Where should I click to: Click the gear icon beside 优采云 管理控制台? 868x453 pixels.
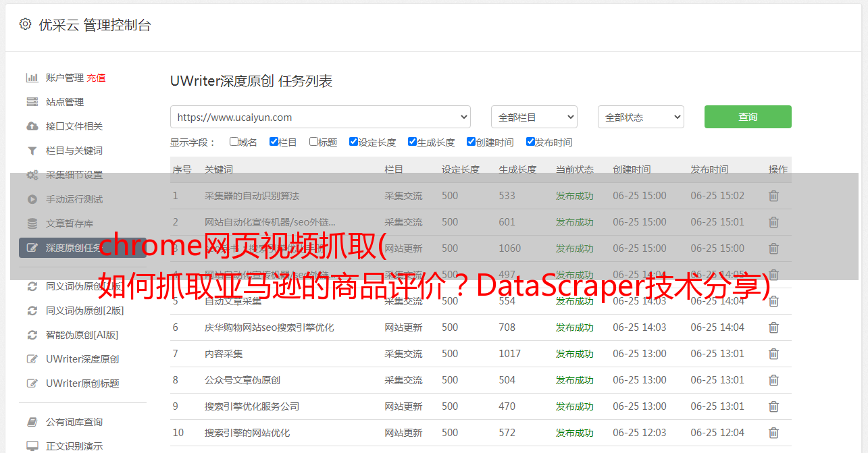click(25, 24)
